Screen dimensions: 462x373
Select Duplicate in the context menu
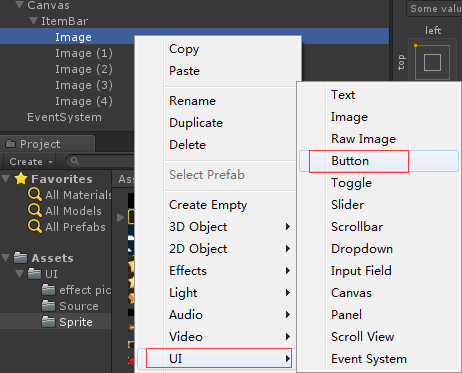(196, 123)
